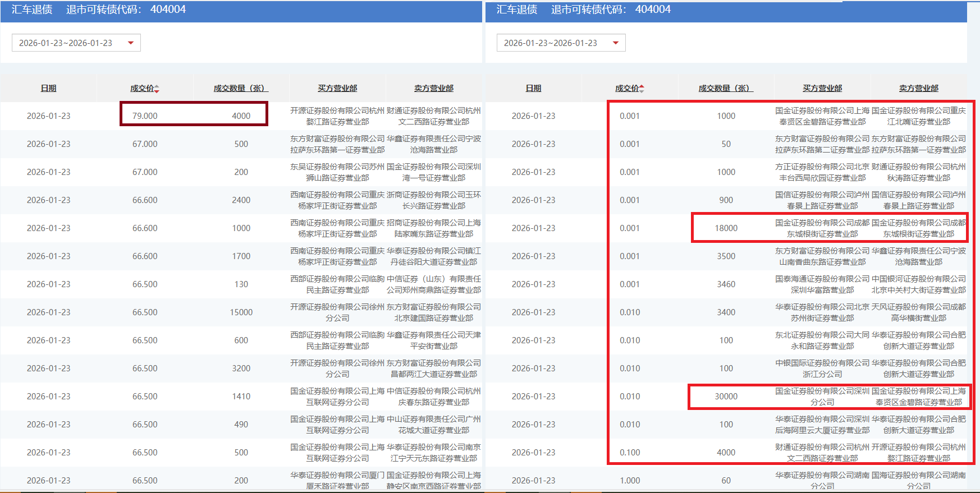The height and width of the screenshot is (493, 980).
Task: Click seller 国海证券股份有限公司湖南分公司 cell
Action: (x=919, y=481)
